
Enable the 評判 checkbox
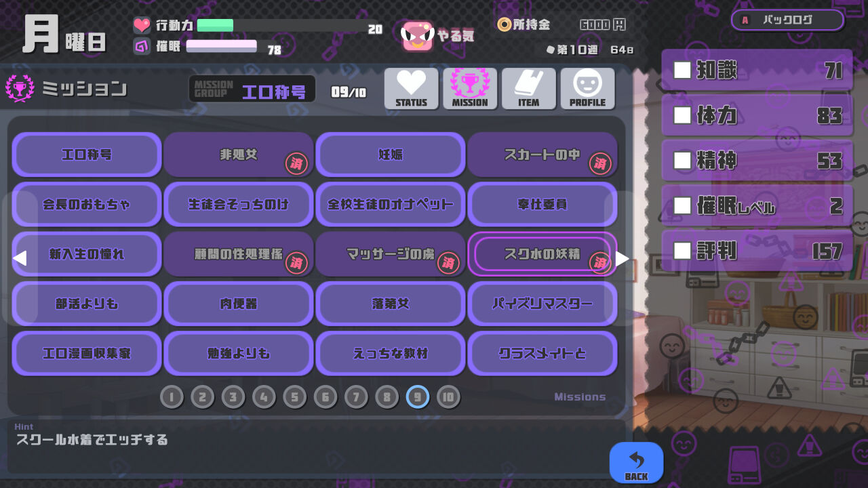682,251
